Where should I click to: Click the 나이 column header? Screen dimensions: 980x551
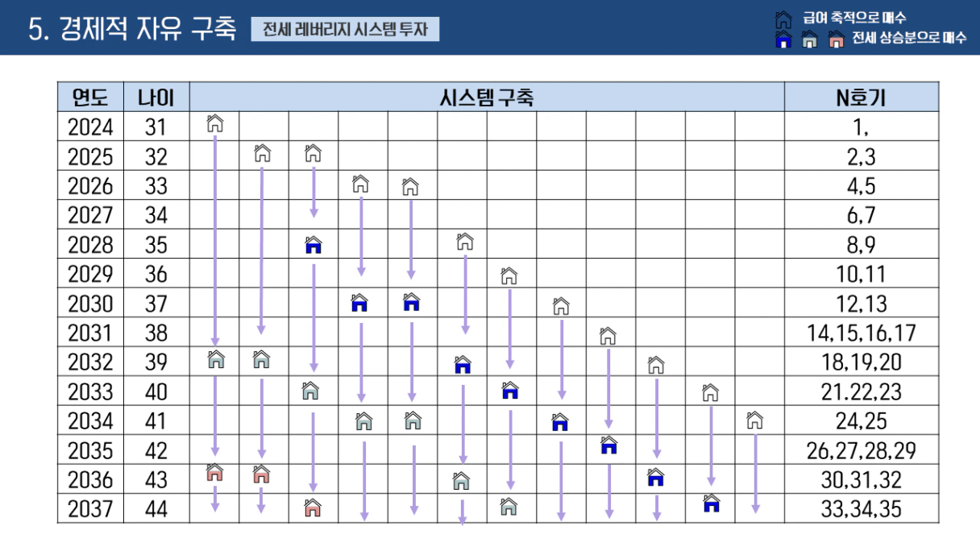click(156, 97)
